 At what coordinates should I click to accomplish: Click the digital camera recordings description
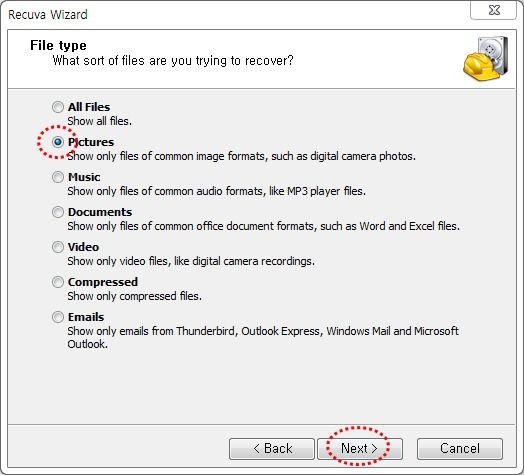[191, 261]
